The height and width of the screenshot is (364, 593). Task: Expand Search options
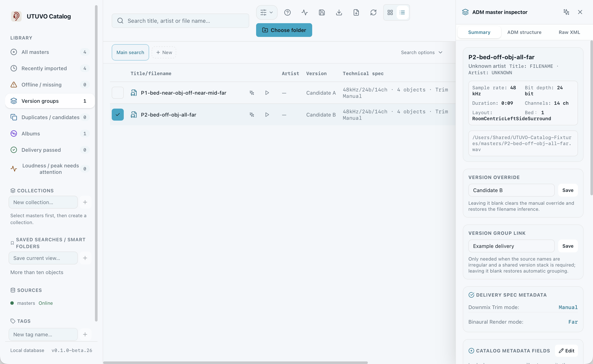coord(421,53)
